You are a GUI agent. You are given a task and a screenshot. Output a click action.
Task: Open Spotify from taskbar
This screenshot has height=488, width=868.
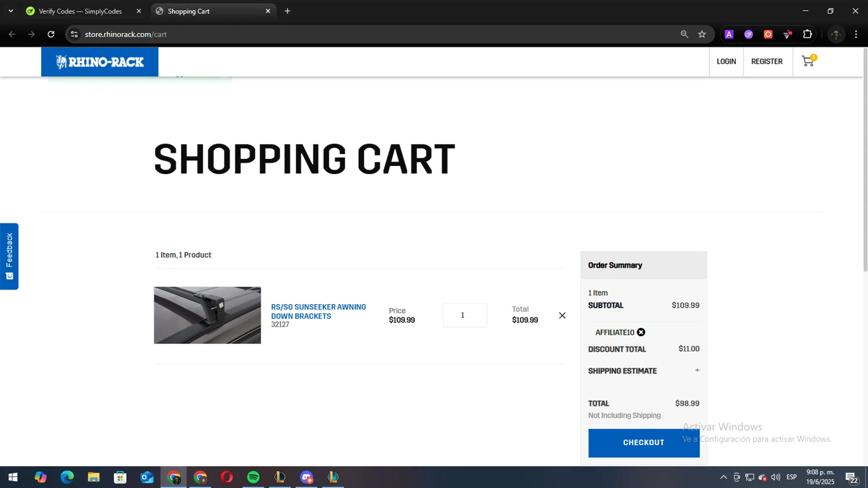[253, 477]
